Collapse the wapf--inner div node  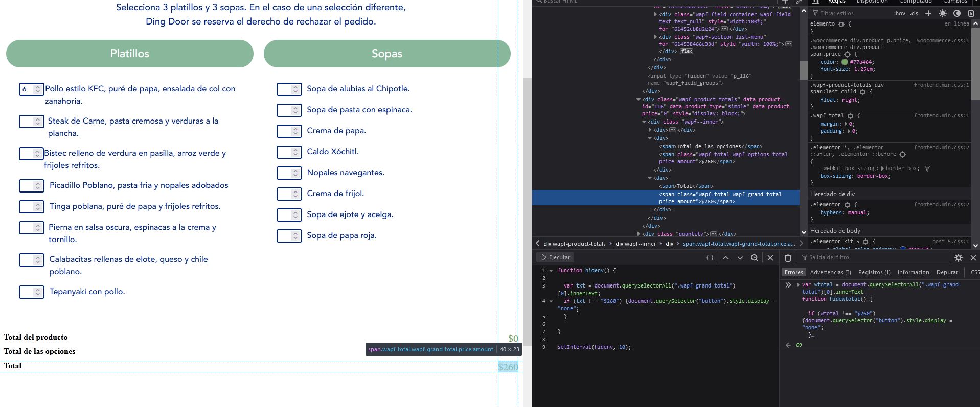pos(644,122)
